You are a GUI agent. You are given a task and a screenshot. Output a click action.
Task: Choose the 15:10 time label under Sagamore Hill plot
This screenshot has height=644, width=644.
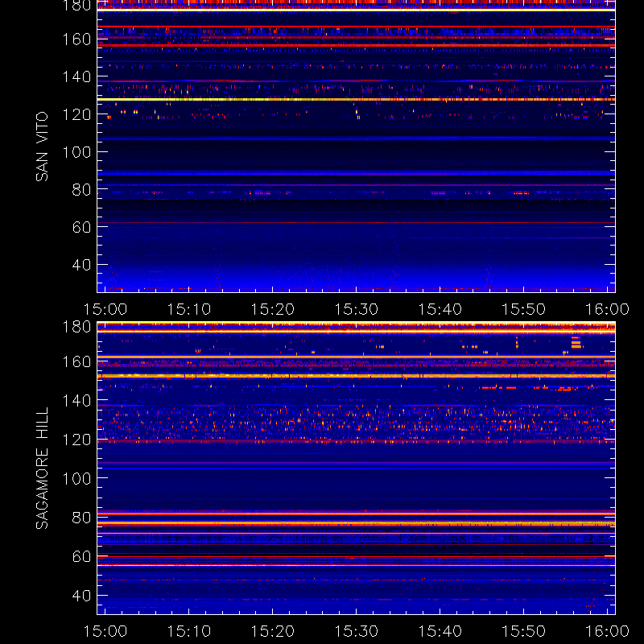click(189, 631)
